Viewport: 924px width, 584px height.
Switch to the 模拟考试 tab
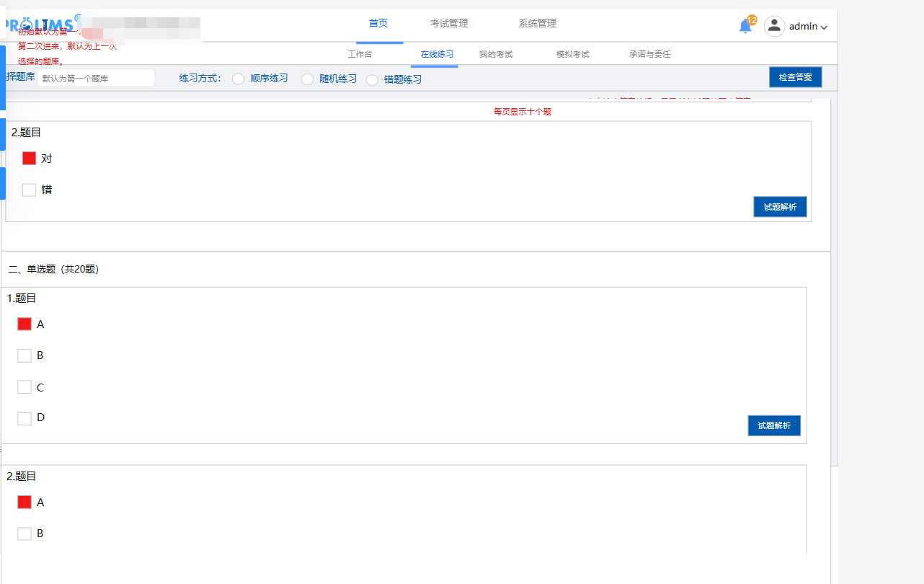pos(572,54)
